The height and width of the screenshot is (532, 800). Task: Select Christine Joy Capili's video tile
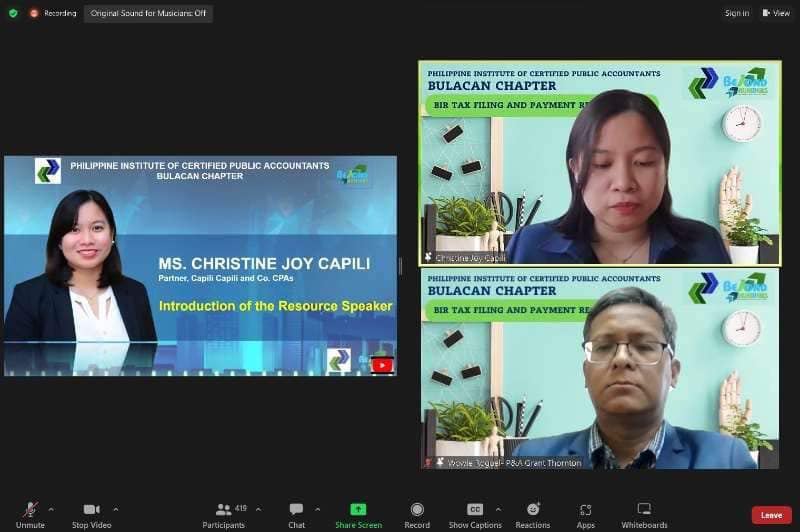click(600, 163)
